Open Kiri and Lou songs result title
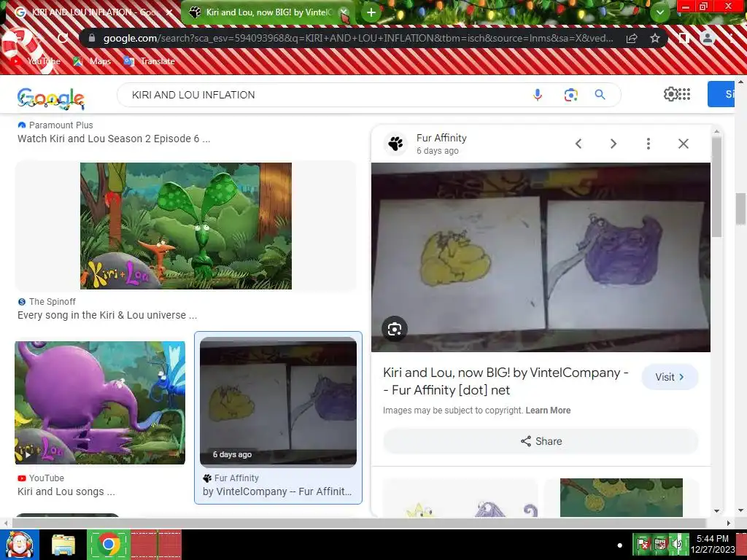Viewport: 747px width, 560px height. 66,491
